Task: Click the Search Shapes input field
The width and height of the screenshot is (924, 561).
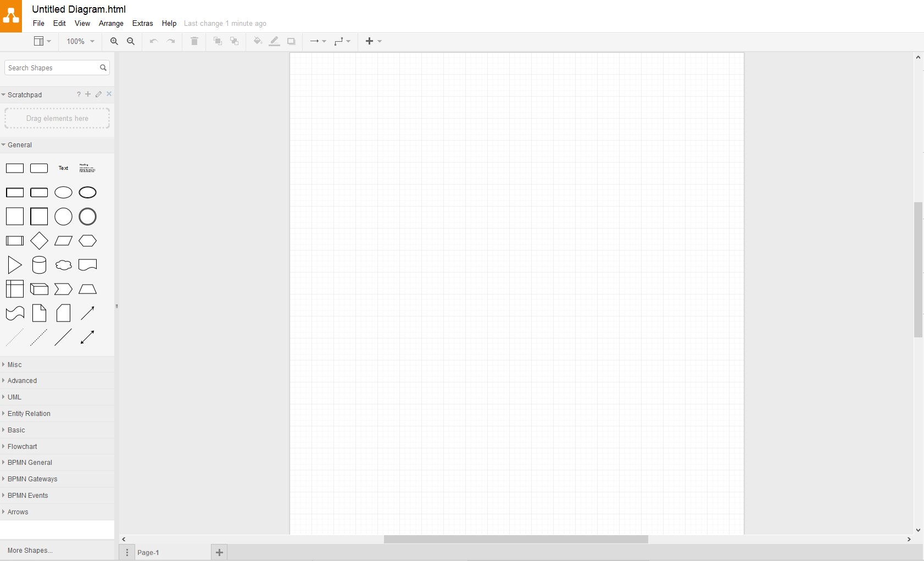Action: click(x=52, y=68)
